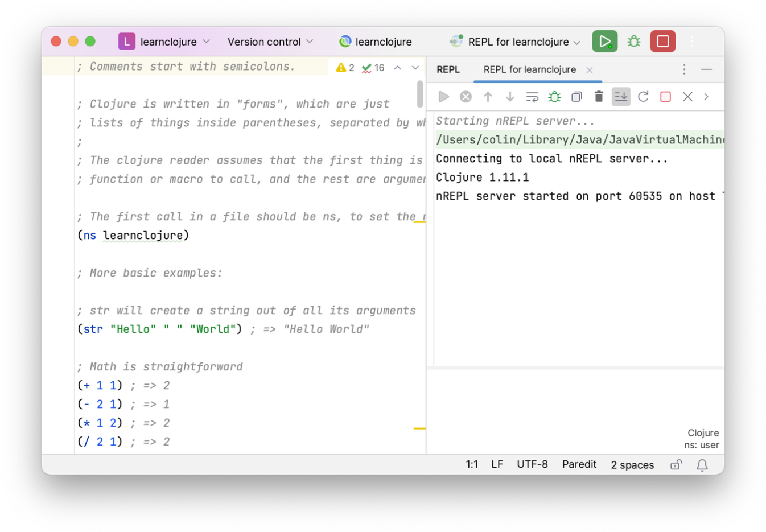Screen dimensions: 766x532
Task: Click the 1:1 line and column status entry
Action: click(472, 464)
